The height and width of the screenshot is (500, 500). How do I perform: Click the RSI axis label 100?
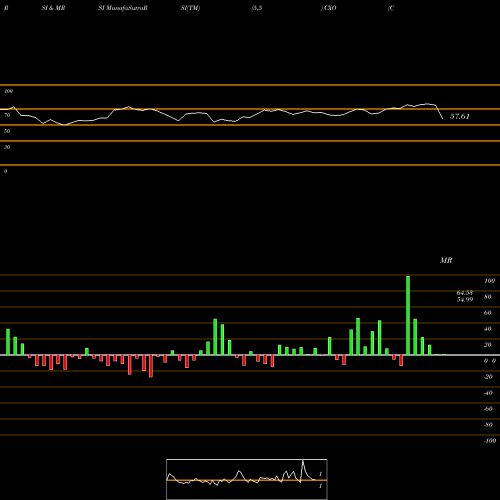coord(8,91)
